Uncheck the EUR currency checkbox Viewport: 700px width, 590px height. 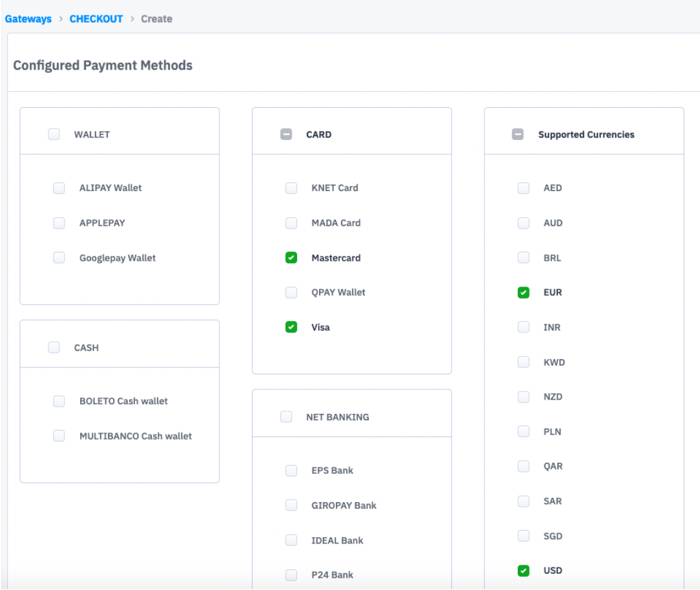point(523,292)
